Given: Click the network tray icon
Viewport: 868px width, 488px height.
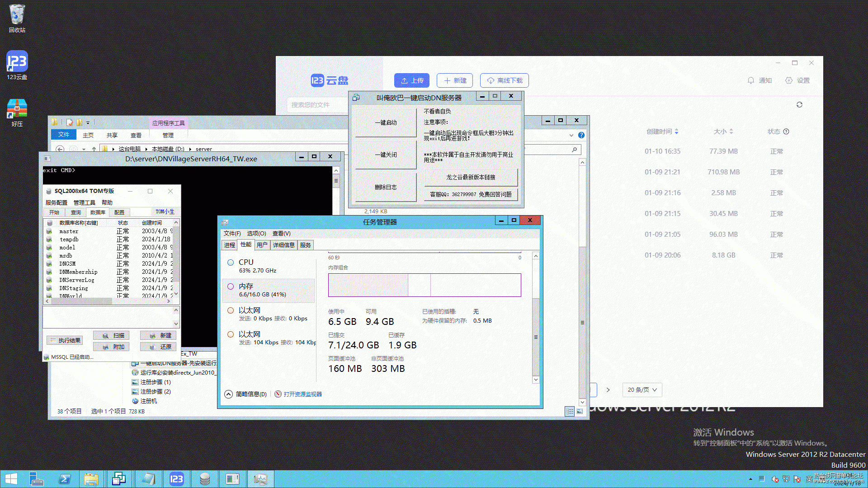Looking at the screenshot, I should (786, 479).
